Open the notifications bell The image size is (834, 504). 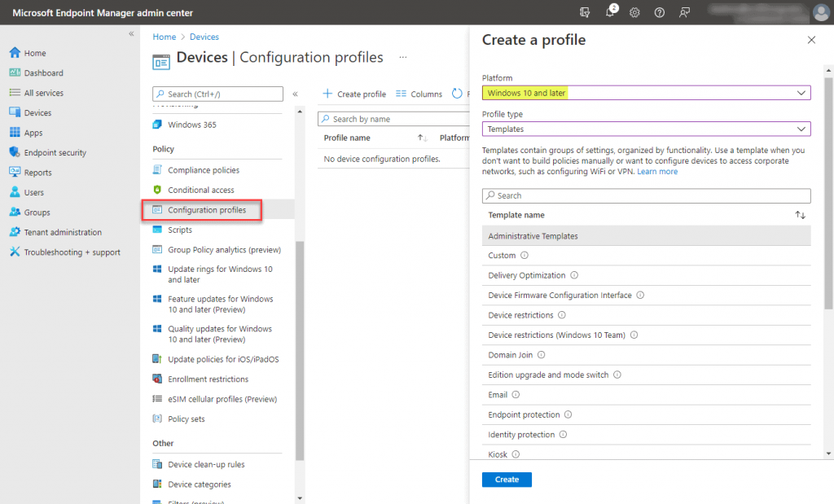click(x=610, y=12)
